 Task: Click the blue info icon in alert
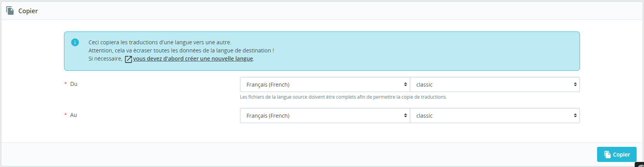click(x=75, y=42)
